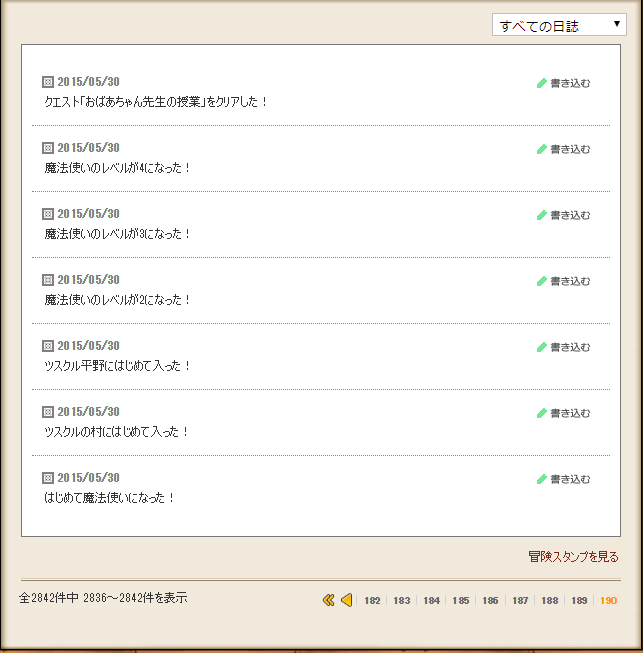Viewport: 643px width, 653px height.
Task: Go to page 182
Action: tap(372, 601)
